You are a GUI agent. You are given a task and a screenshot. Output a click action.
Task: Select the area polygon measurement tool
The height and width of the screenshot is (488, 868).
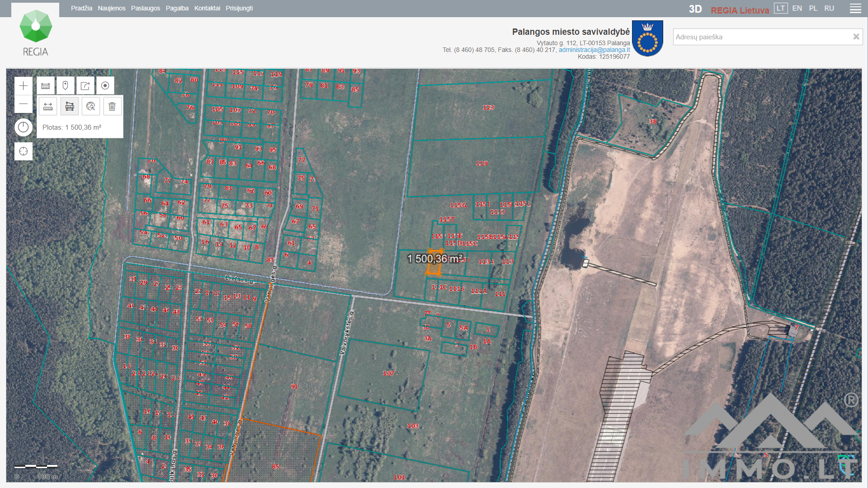pos(70,106)
